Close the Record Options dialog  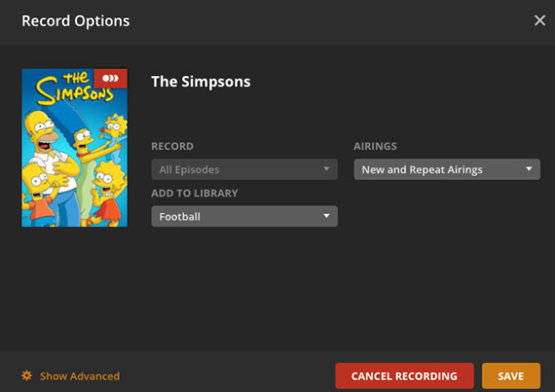point(540,20)
